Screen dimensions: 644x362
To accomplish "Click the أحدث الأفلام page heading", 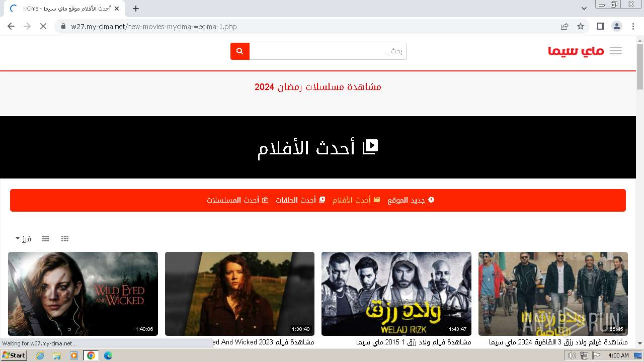I will point(317,148).
